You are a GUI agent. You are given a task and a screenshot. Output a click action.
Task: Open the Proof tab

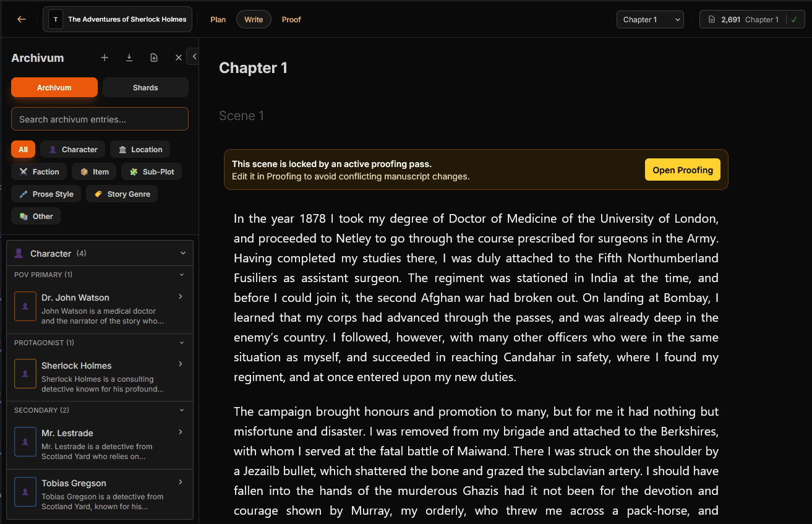pyautogui.click(x=291, y=19)
